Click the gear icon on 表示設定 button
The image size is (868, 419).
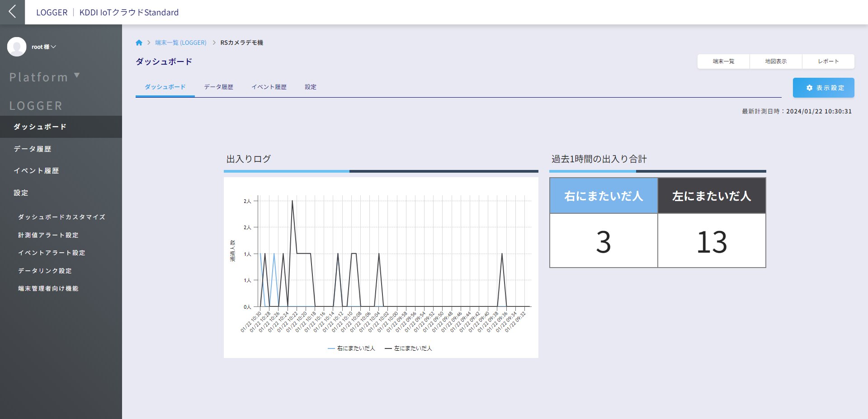(x=809, y=88)
